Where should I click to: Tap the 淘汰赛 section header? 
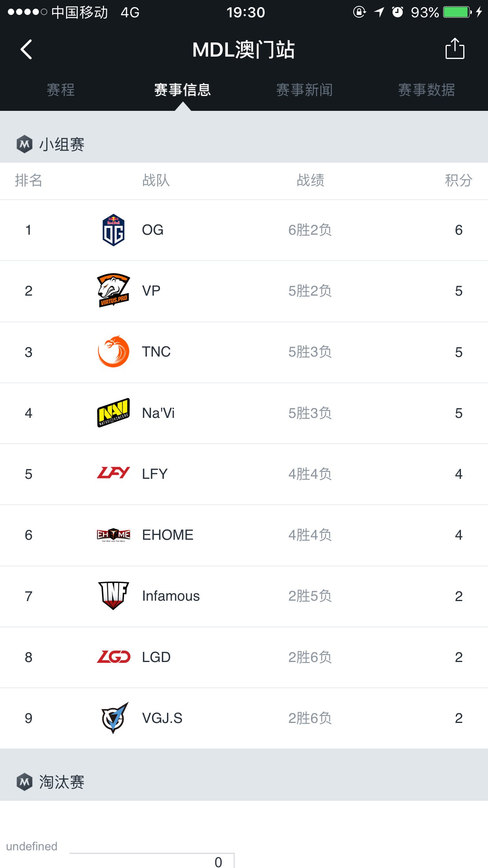[x=62, y=782]
